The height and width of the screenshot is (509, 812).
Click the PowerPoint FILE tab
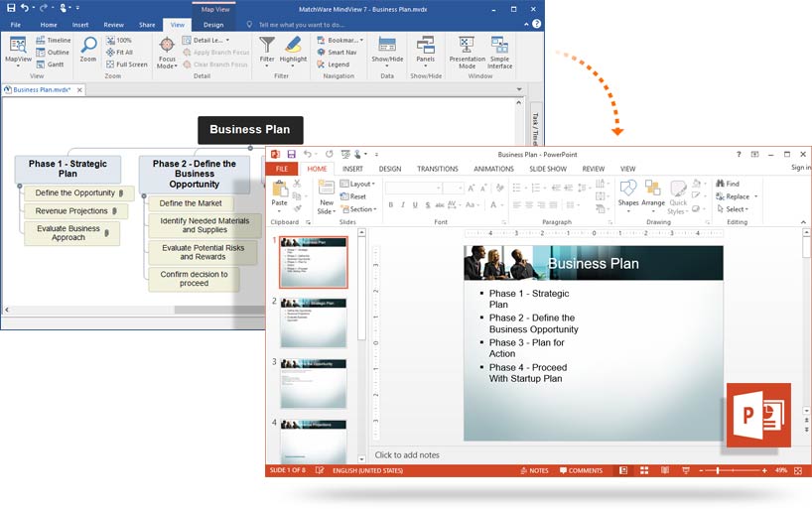282,169
